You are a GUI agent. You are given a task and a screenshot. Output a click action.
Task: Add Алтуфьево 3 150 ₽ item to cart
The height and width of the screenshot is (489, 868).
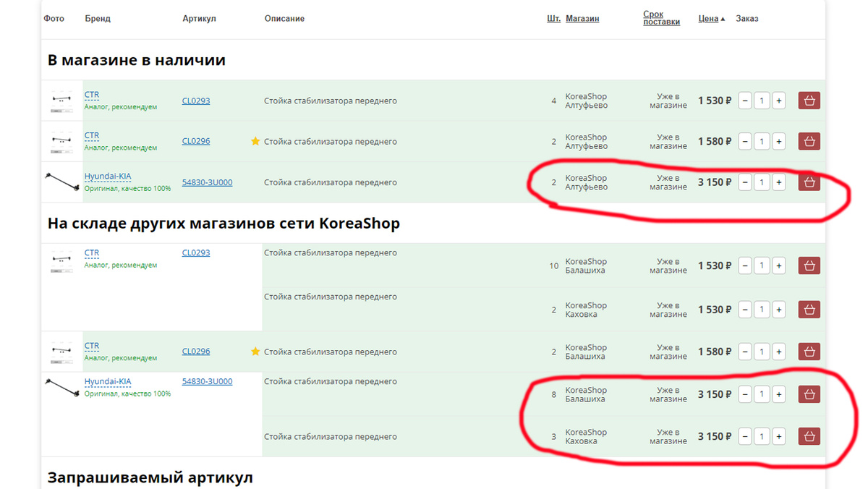(809, 182)
